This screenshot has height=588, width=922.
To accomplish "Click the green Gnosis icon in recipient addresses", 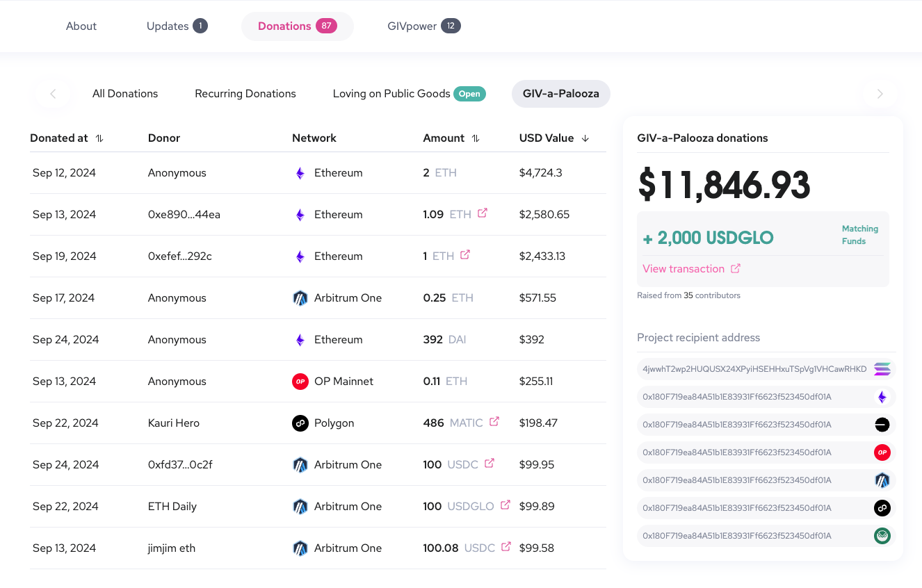I will (x=882, y=536).
